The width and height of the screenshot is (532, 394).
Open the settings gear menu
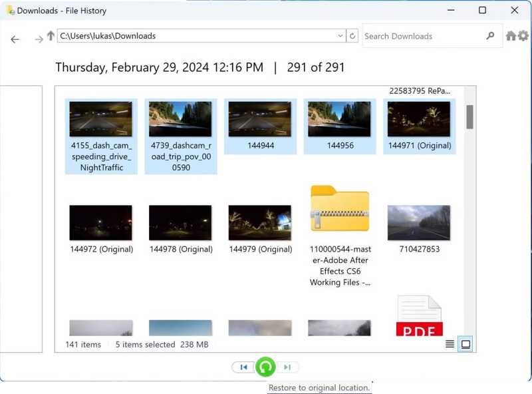(523, 36)
